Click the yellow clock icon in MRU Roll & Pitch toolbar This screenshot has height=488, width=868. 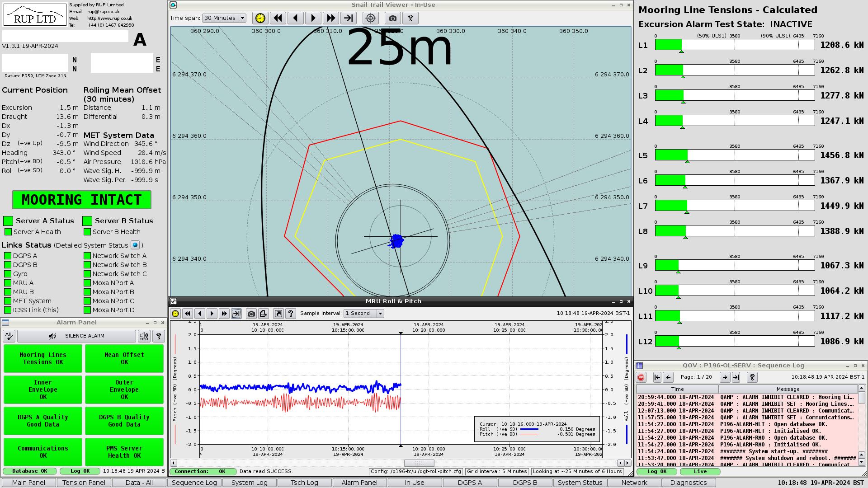coord(175,313)
